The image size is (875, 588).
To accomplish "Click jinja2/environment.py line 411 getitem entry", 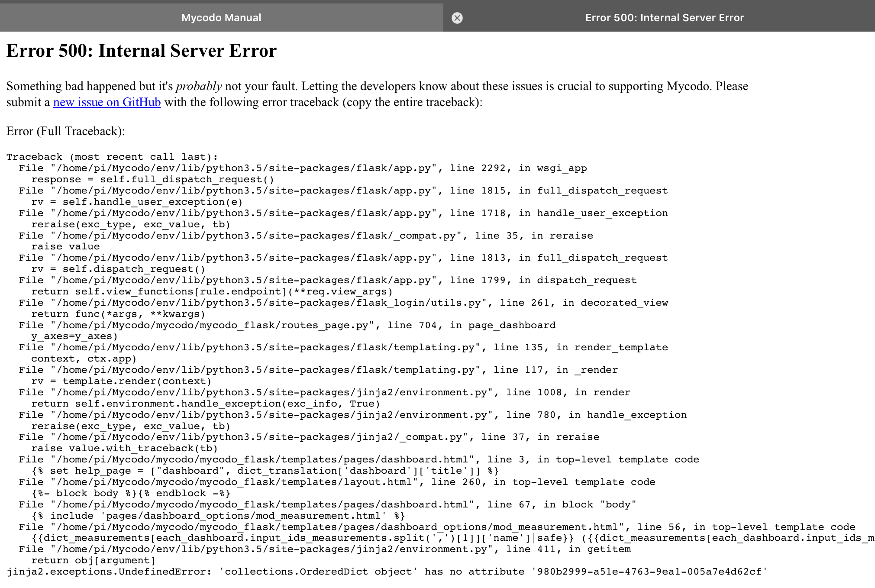I will (325, 549).
